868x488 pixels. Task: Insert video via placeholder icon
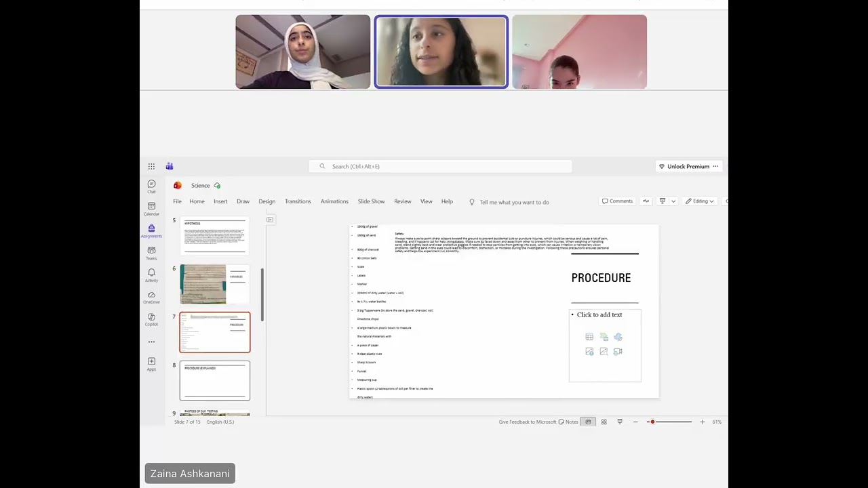click(x=618, y=351)
